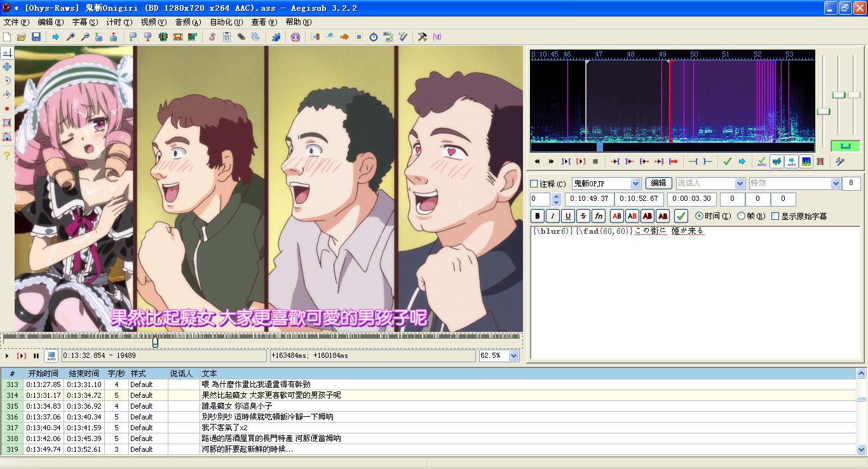
Task: Open visual typesetting help question mark
Action: [x=7, y=156]
